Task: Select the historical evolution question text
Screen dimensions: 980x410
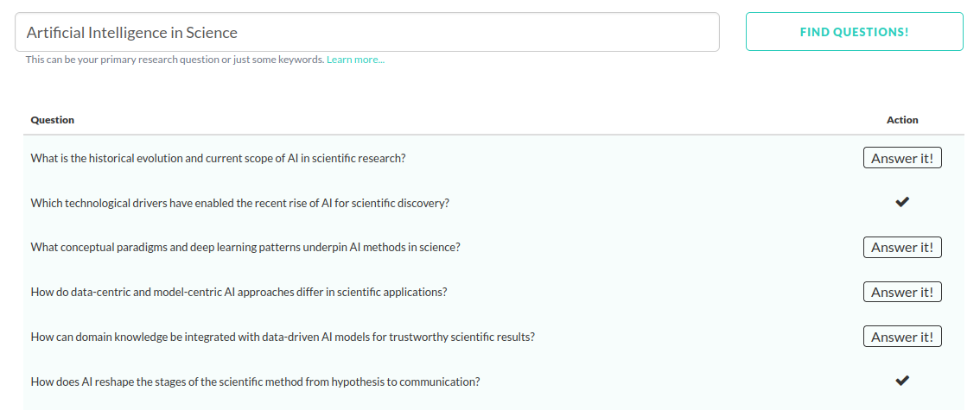Action: (x=218, y=159)
